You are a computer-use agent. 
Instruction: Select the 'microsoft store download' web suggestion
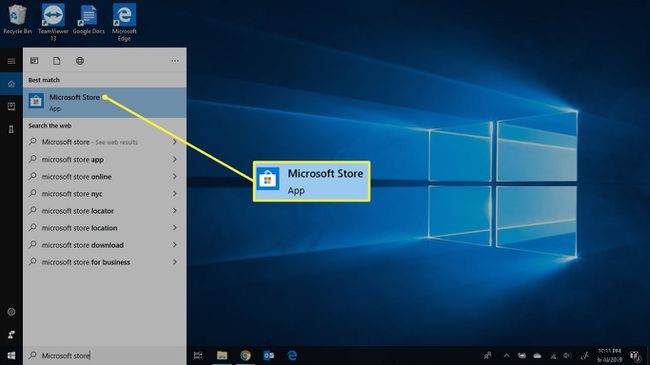tap(104, 245)
